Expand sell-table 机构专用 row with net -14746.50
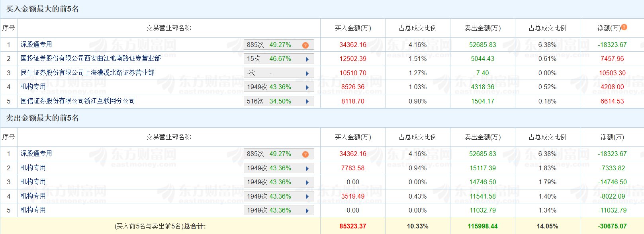644x234 pixels. pyautogui.click(x=307, y=183)
